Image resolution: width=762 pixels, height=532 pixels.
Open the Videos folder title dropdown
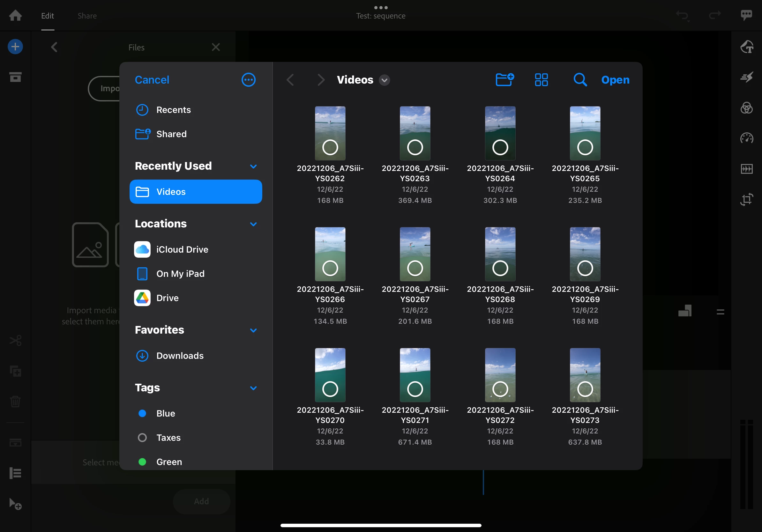click(384, 80)
